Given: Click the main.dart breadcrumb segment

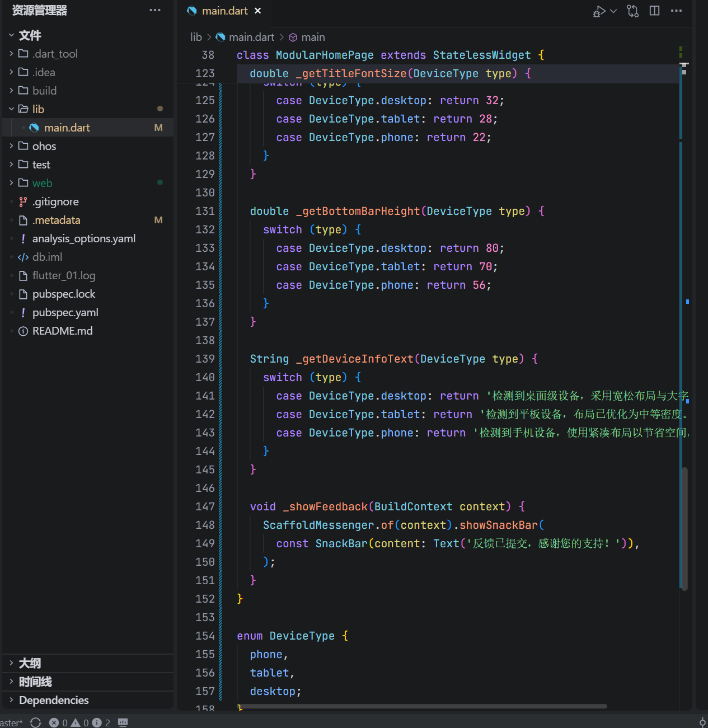Looking at the screenshot, I should (245, 37).
